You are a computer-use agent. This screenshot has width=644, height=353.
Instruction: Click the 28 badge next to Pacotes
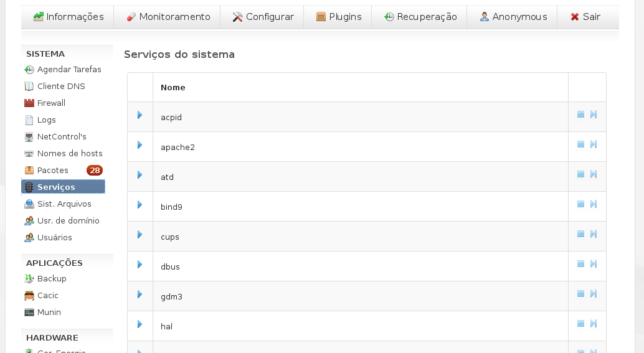(x=95, y=171)
